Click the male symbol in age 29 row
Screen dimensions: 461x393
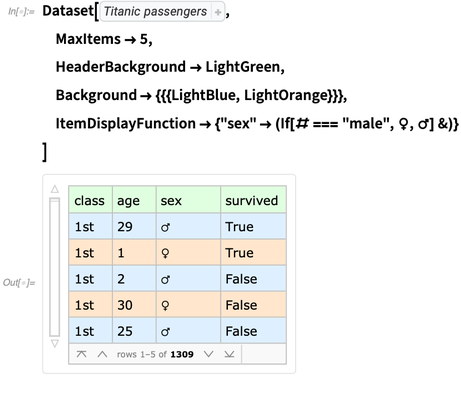tap(165, 227)
